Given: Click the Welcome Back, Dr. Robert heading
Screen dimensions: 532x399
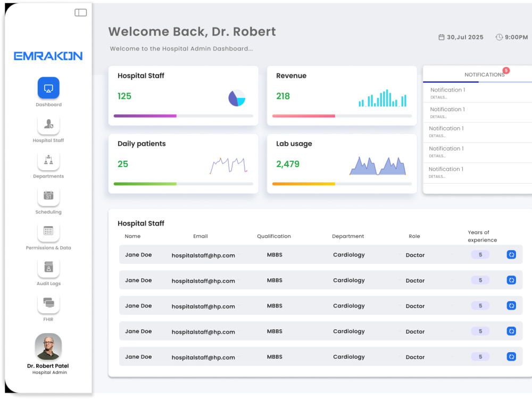Looking at the screenshot, I should click(192, 31).
